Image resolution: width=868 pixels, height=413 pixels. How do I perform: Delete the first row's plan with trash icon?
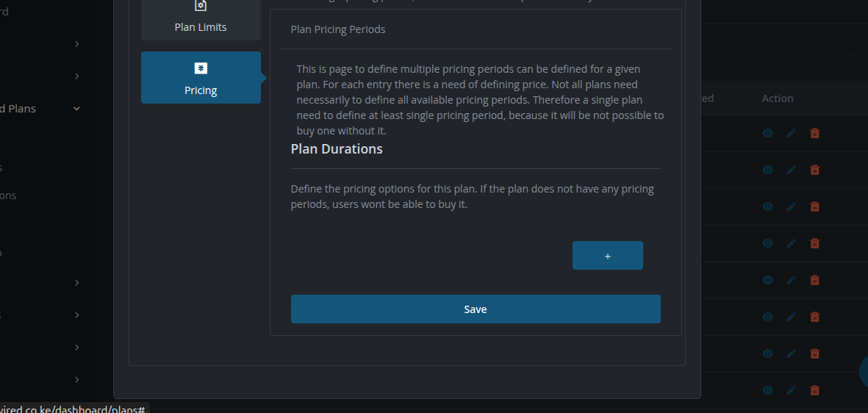click(x=815, y=133)
